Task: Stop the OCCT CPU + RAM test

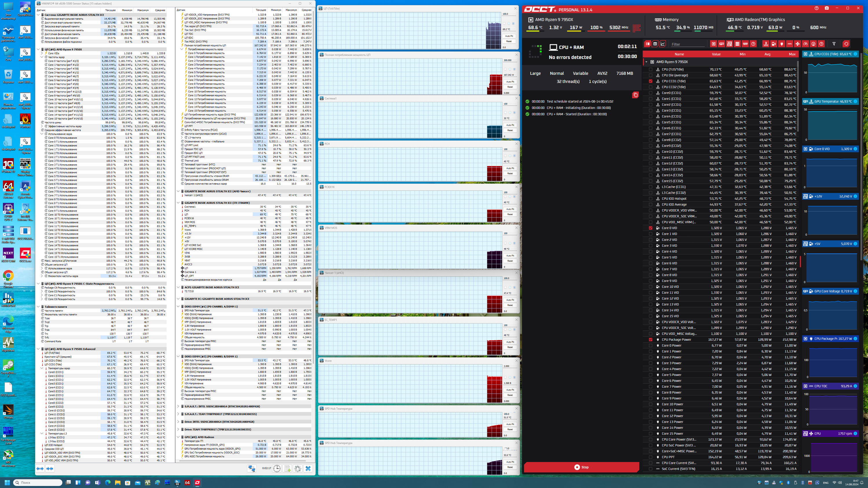Action: click(581, 467)
